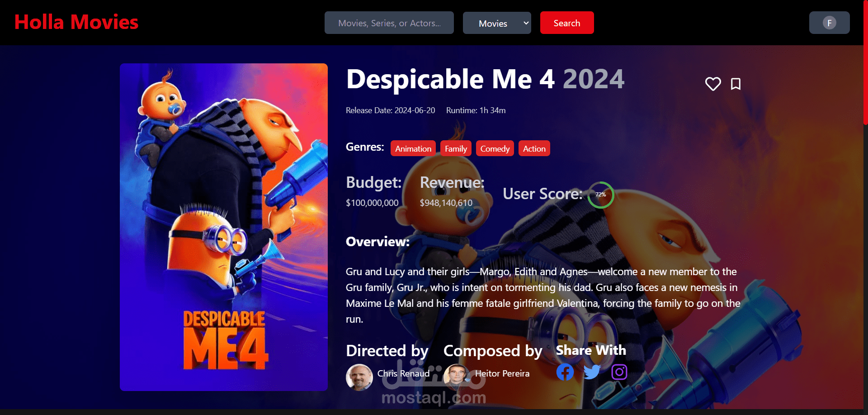Screen dimensions: 868x415
Task: Click the Despicable Me 4 poster image
Action: (x=224, y=227)
